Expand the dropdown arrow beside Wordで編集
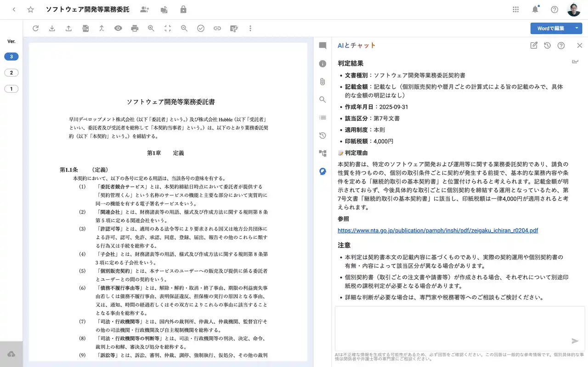Viewport: 588px width, 367px height. pos(577,28)
